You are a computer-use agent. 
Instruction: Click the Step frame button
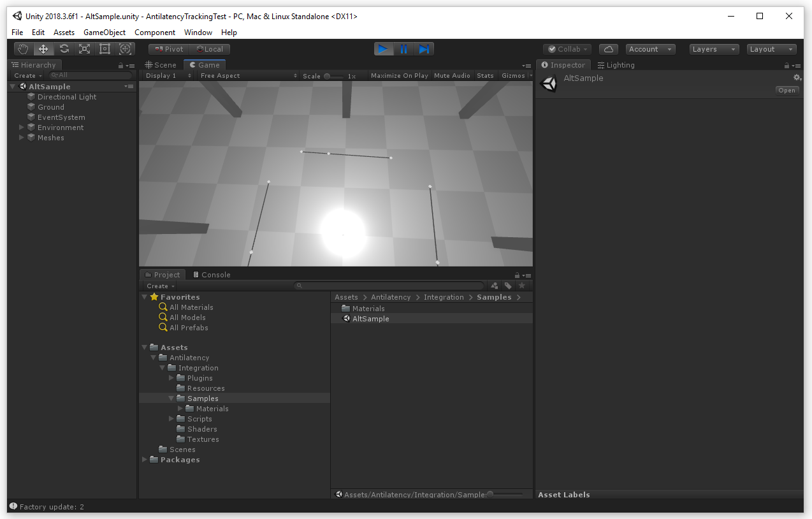pos(424,49)
